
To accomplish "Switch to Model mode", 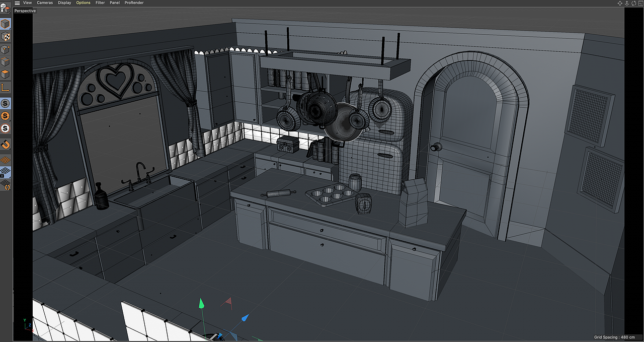I will pos(6,24).
